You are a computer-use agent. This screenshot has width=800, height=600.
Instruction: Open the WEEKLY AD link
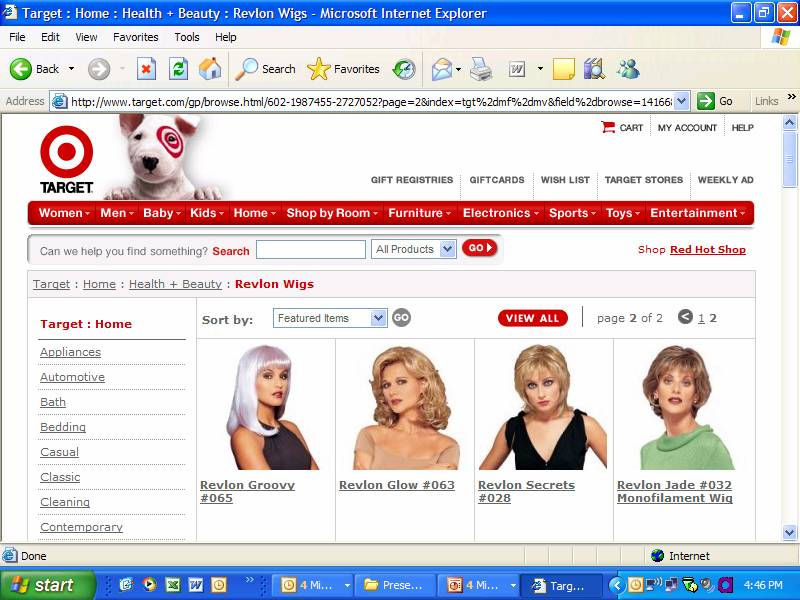tap(726, 180)
